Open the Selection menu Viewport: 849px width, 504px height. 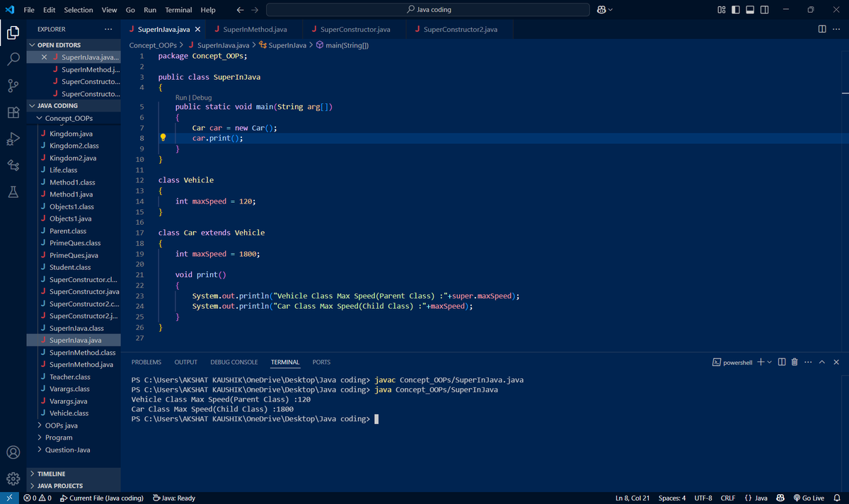click(x=78, y=10)
